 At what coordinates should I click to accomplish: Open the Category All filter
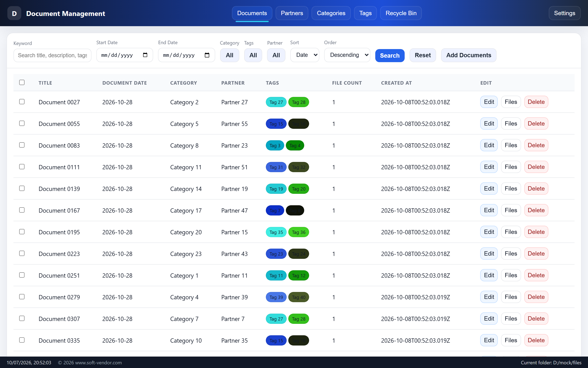(x=229, y=55)
